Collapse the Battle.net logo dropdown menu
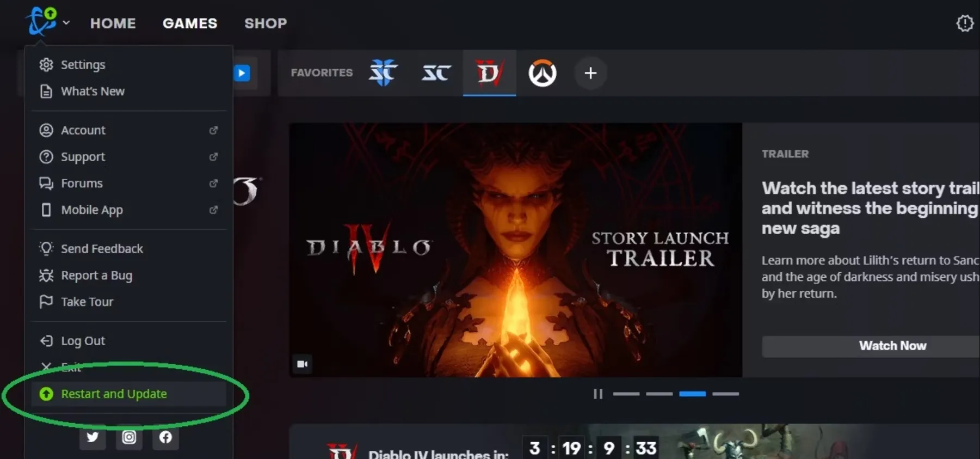980x459 pixels. pos(48,22)
